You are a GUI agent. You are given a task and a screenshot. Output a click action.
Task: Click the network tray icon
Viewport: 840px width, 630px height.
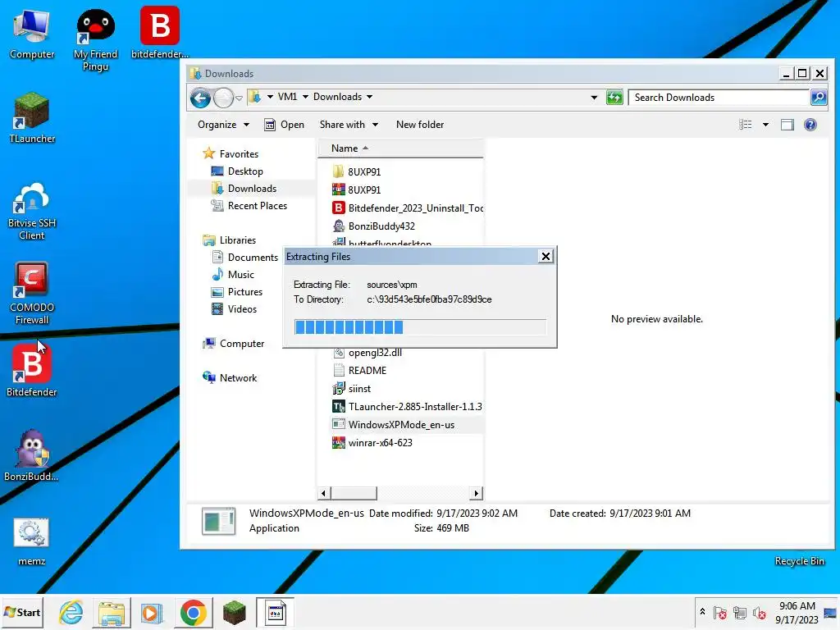(x=740, y=612)
